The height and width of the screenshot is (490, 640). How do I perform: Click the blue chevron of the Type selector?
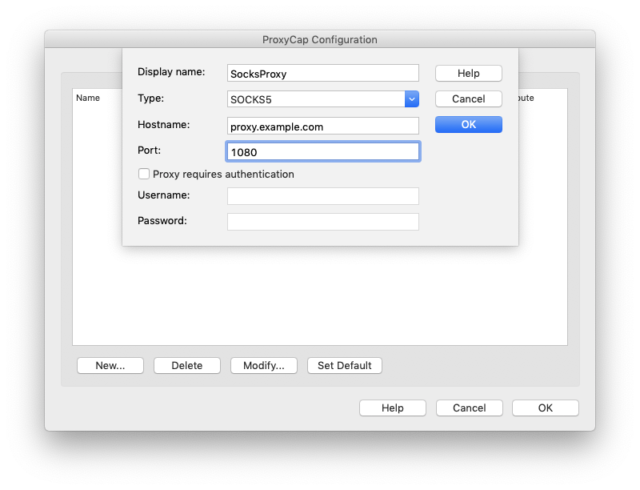412,99
